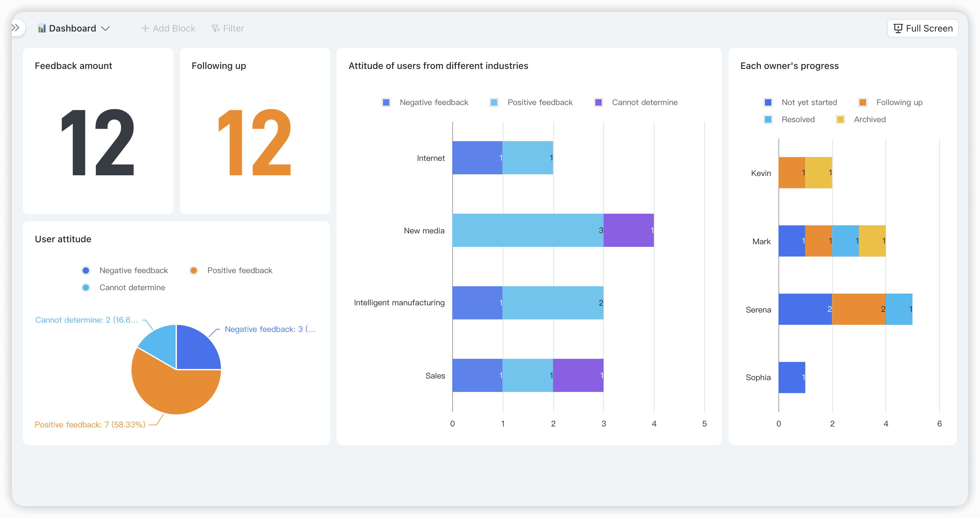Expand sidebar with double chevron icon

coord(16,28)
